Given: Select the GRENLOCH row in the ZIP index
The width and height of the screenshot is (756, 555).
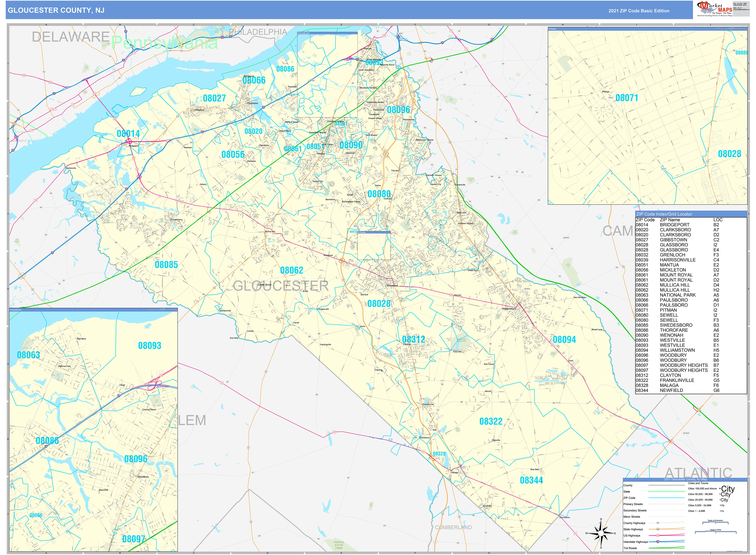Looking at the screenshot, I should point(677,255).
